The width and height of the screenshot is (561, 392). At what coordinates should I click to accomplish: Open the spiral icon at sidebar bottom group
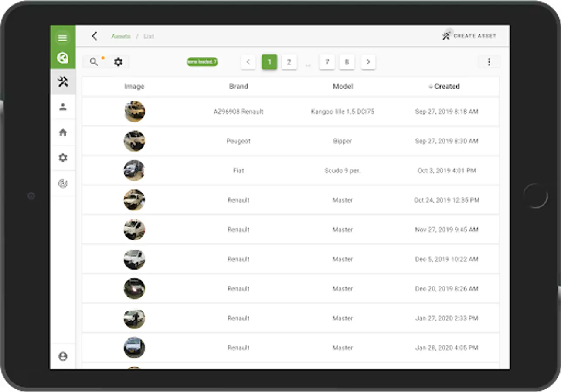(x=63, y=183)
